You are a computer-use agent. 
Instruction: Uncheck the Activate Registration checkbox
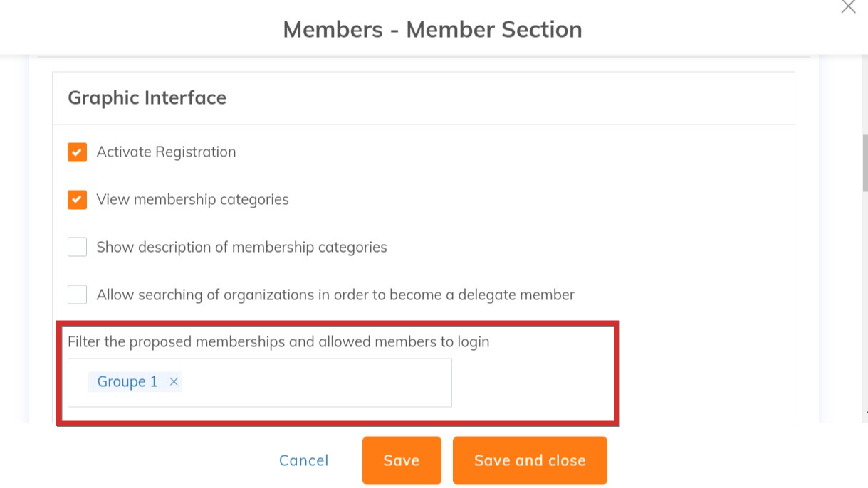point(77,152)
